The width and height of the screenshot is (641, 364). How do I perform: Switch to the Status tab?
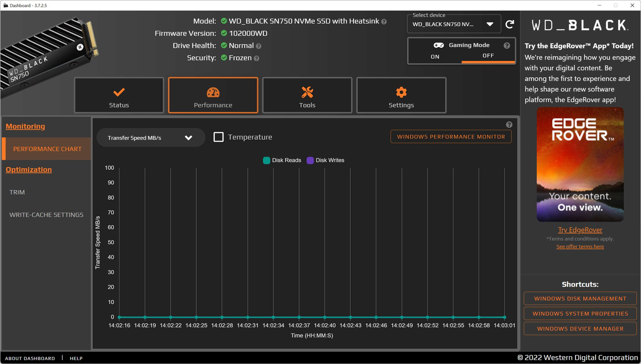click(119, 95)
